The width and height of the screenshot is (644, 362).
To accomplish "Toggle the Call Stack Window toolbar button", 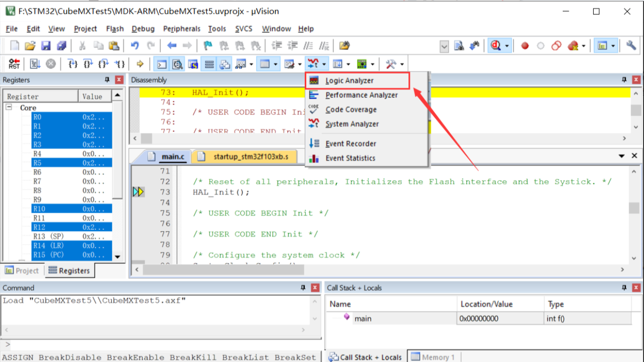I will click(224, 64).
